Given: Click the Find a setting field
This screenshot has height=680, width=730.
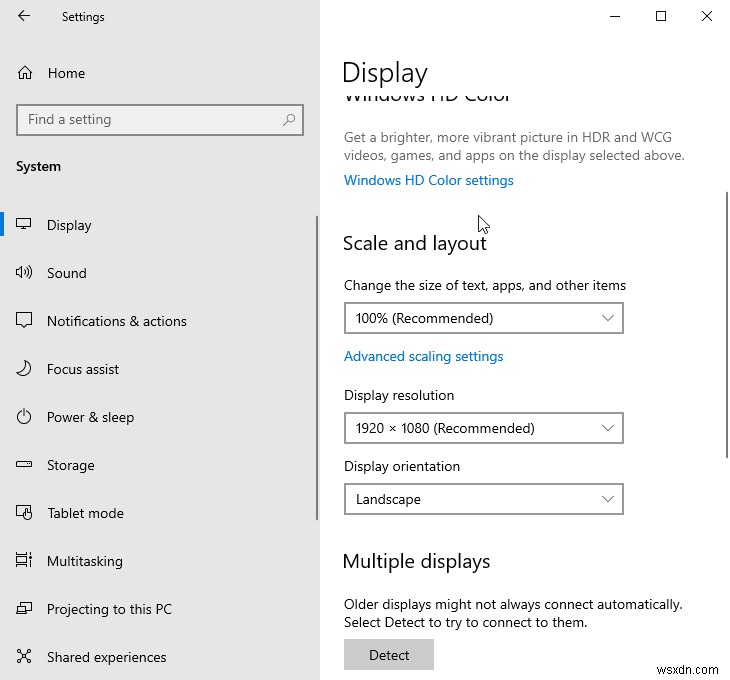Looking at the screenshot, I should 150,120.
